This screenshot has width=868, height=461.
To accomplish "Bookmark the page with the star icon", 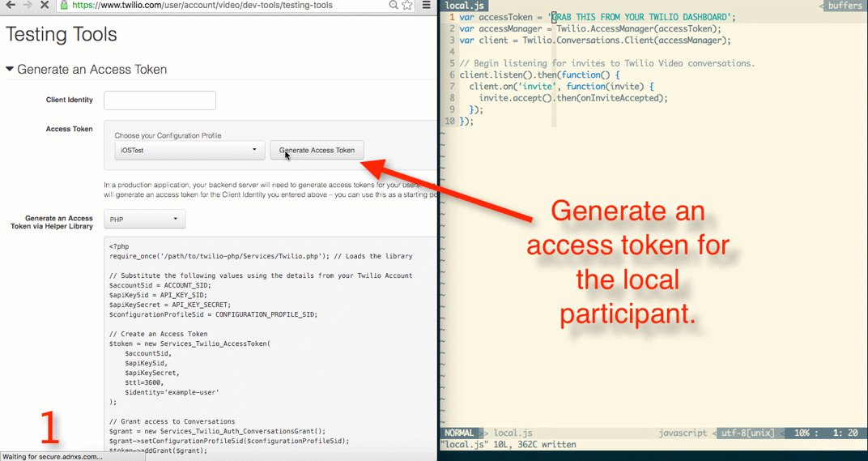I will [x=406, y=5].
